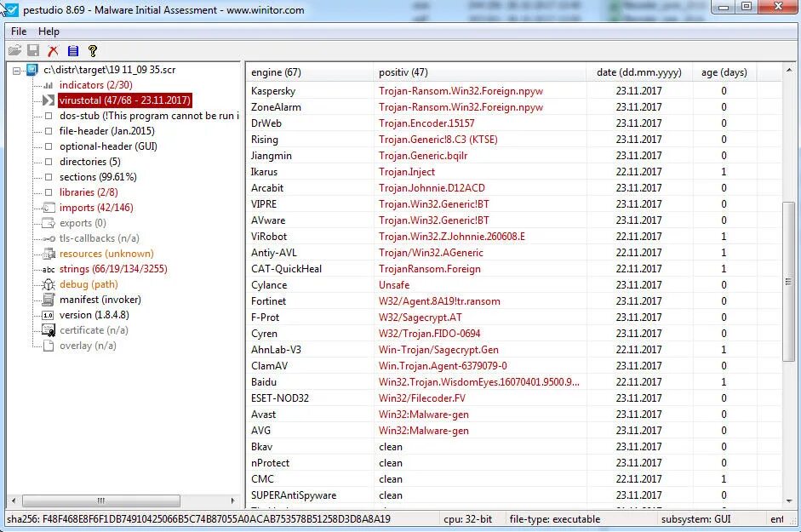Viewport: 801px width, 532px height.
Task: Click the certificate ribbon icon
Action: click(49, 330)
